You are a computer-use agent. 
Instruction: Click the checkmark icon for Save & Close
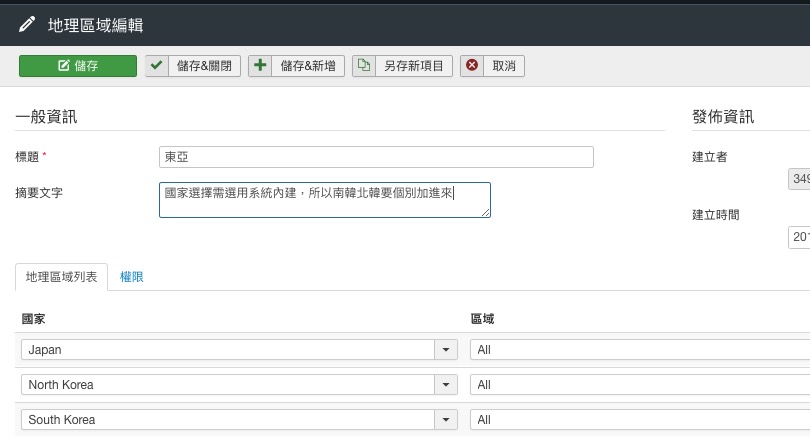pyautogui.click(x=157, y=66)
